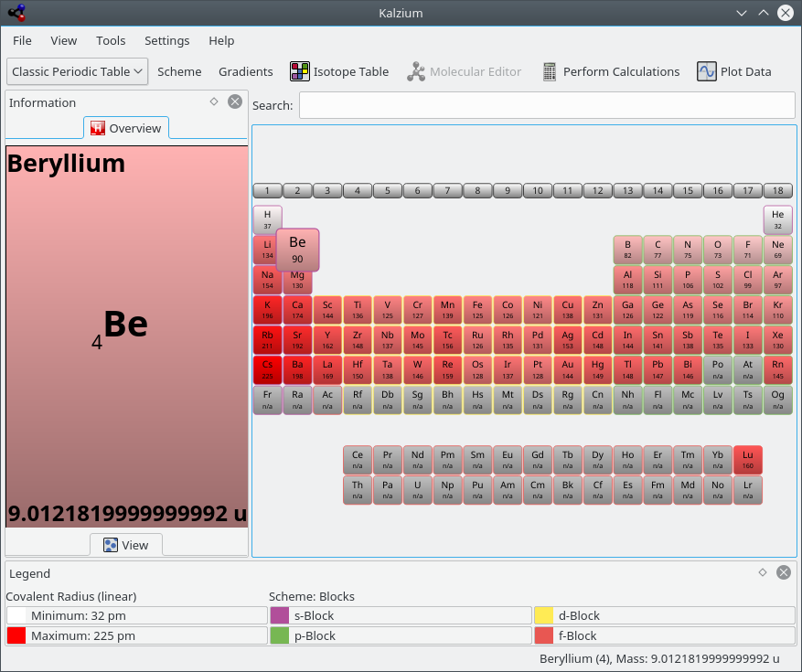This screenshot has height=672, width=802.
Task: Click the p-Block green legend swatch
Action: [280, 635]
